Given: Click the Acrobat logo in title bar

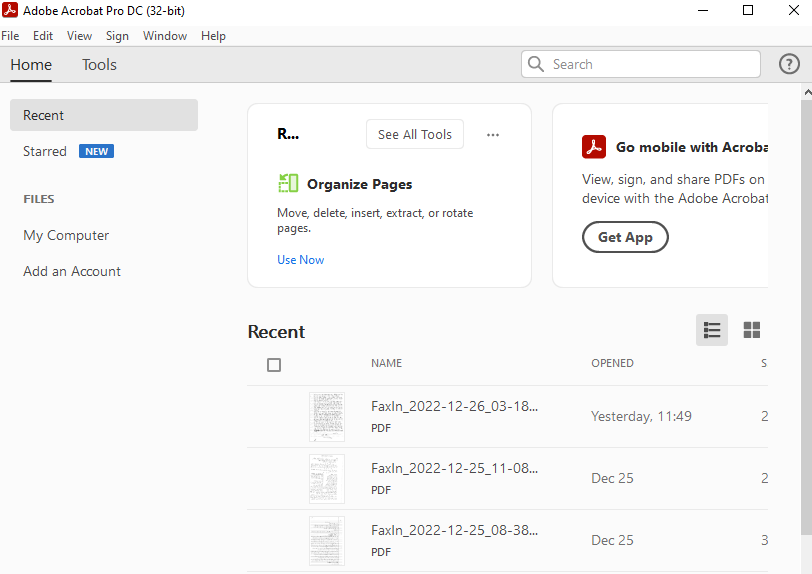Looking at the screenshot, I should coord(10,11).
